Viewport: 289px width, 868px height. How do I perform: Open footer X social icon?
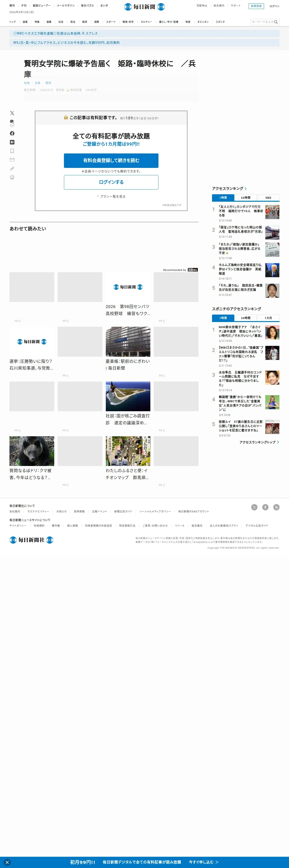coord(254,507)
